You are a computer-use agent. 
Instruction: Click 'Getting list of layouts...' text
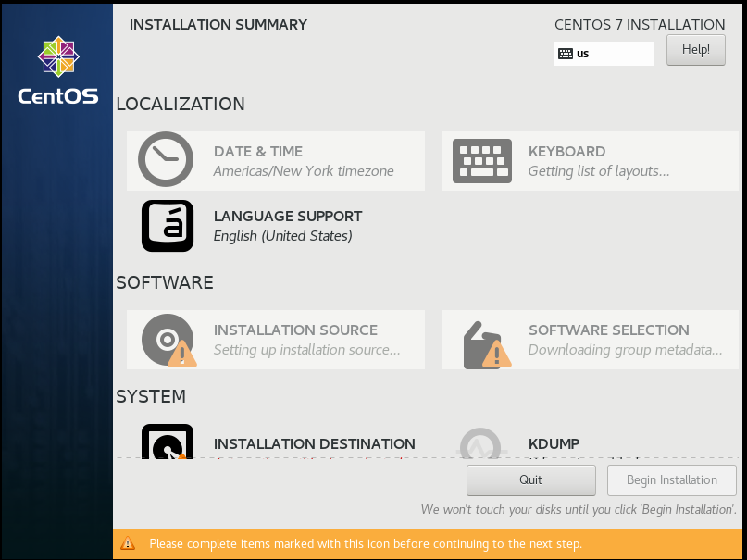[x=599, y=171]
